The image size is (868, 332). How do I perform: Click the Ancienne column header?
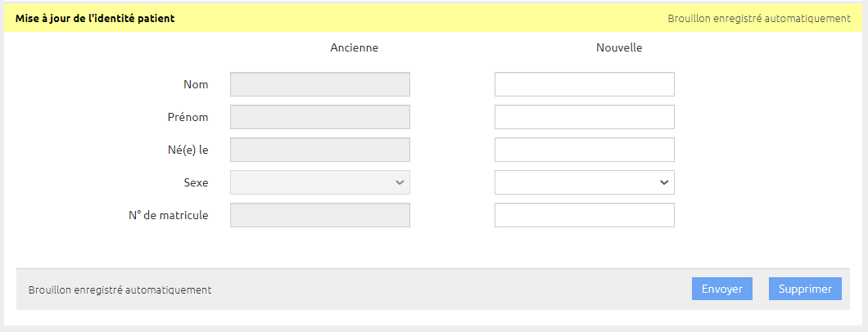[355, 48]
